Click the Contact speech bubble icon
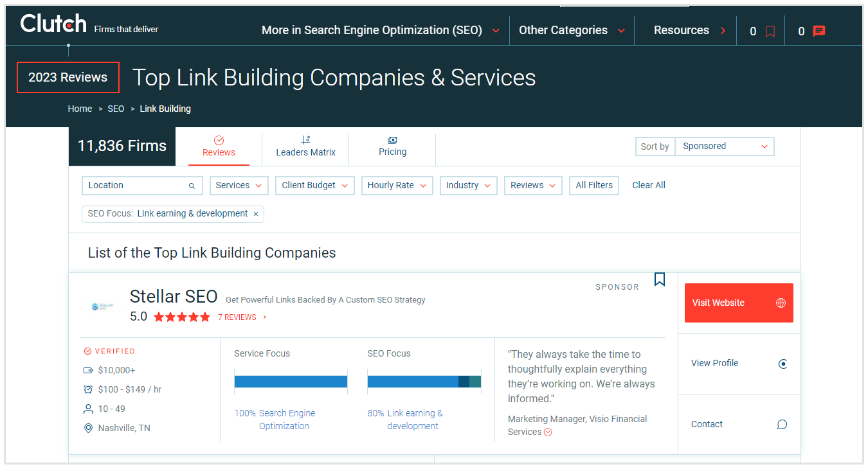Image resolution: width=868 pixels, height=469 pixels. click(x=782, y=425)
